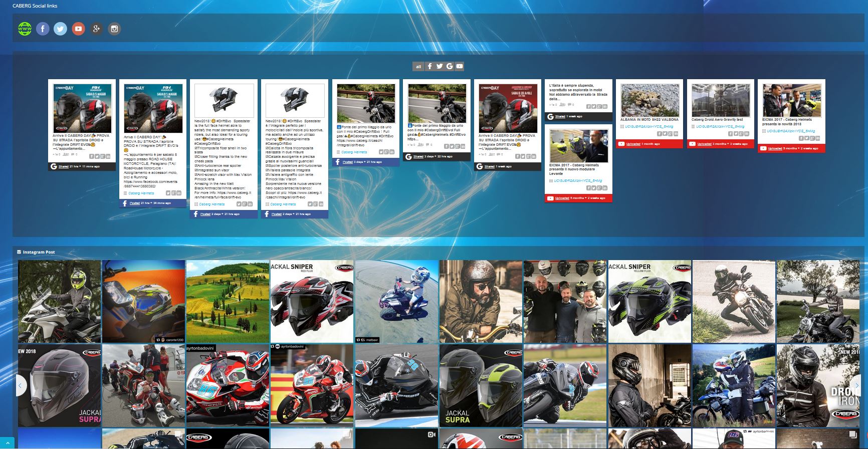Click 'Uploaded' link on Albania video card
The height and width of the screenshot is (449, 868).
(x=633, y=144)
